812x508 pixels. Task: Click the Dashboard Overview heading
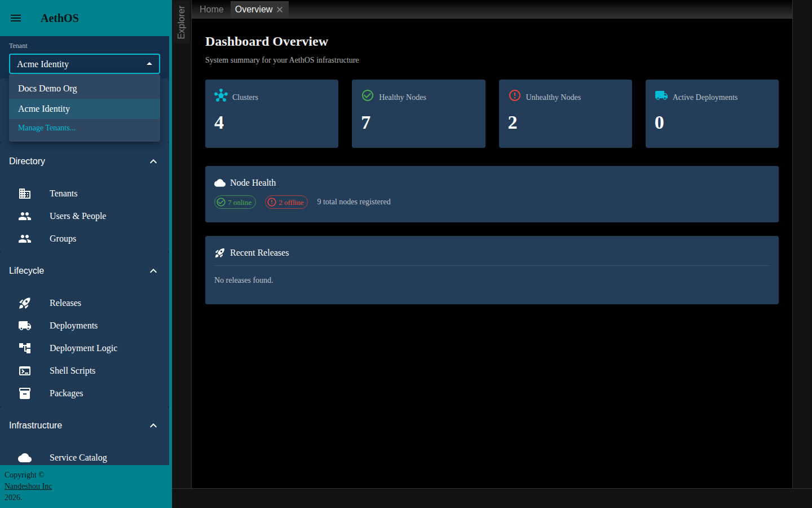tap(267, 41)
